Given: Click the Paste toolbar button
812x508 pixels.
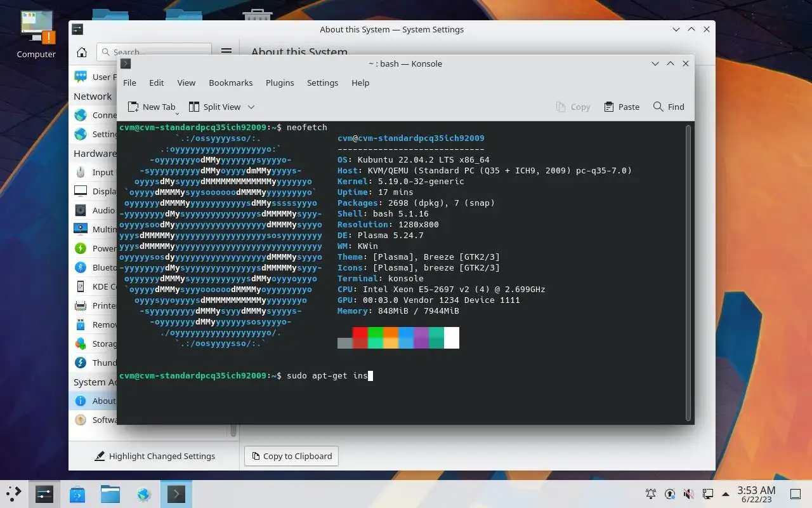Looking at the screenshot, I should (622, 107).
